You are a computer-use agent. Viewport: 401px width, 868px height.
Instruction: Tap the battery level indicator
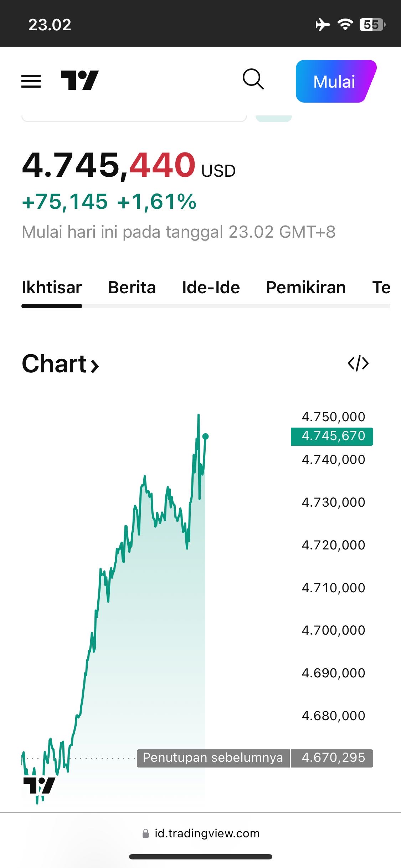[x=372, y=25]
